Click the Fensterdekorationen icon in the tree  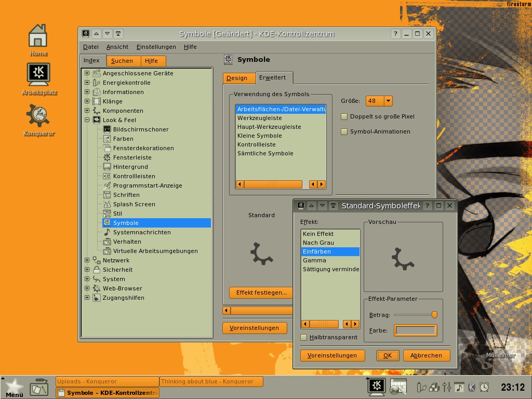point(107,148)
